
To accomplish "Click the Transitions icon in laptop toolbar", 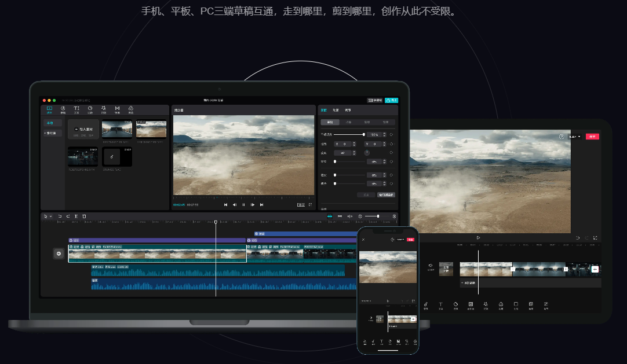I will click(x=117, y=109).
